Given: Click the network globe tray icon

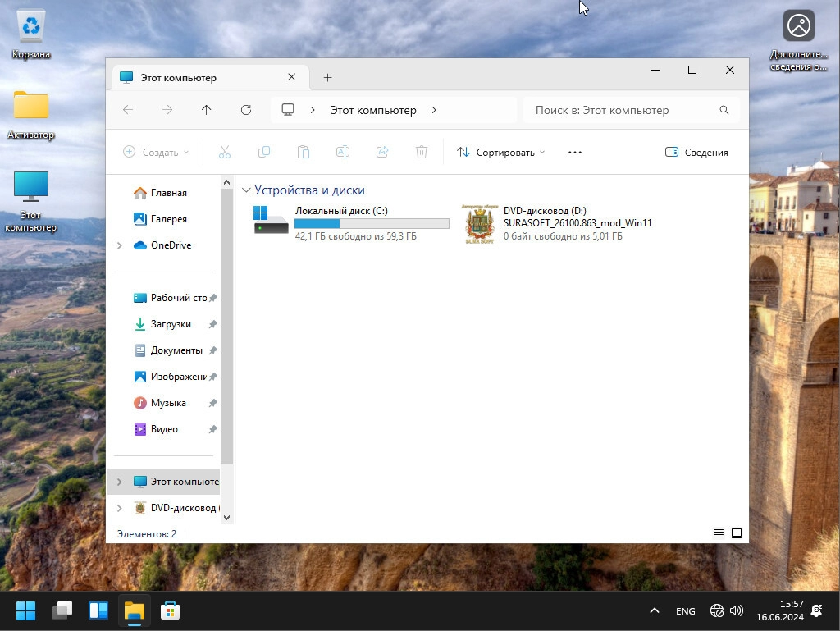Looking at the screenshot, I should click(717, 610).
